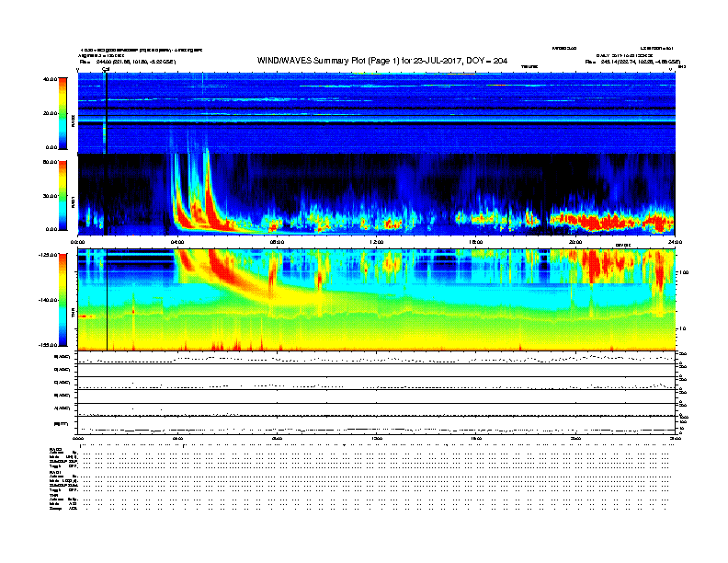Click the 24:00 label under the RAD1 spectrogram

pos(675,242)
